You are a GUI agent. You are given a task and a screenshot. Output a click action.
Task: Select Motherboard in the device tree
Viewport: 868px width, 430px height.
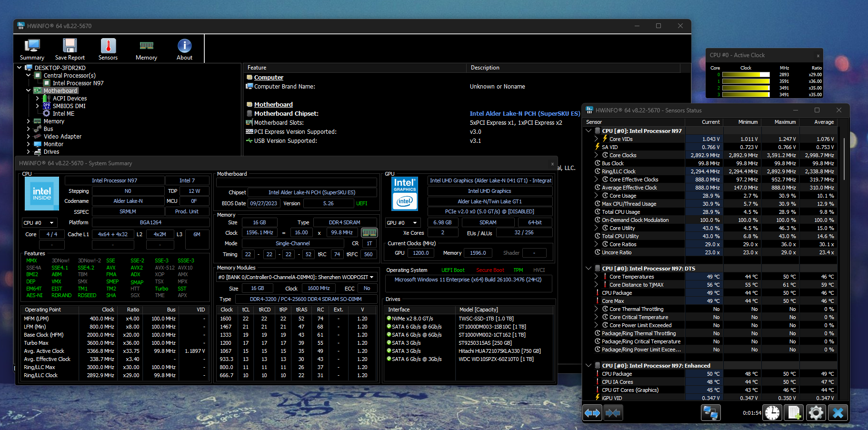60,90
